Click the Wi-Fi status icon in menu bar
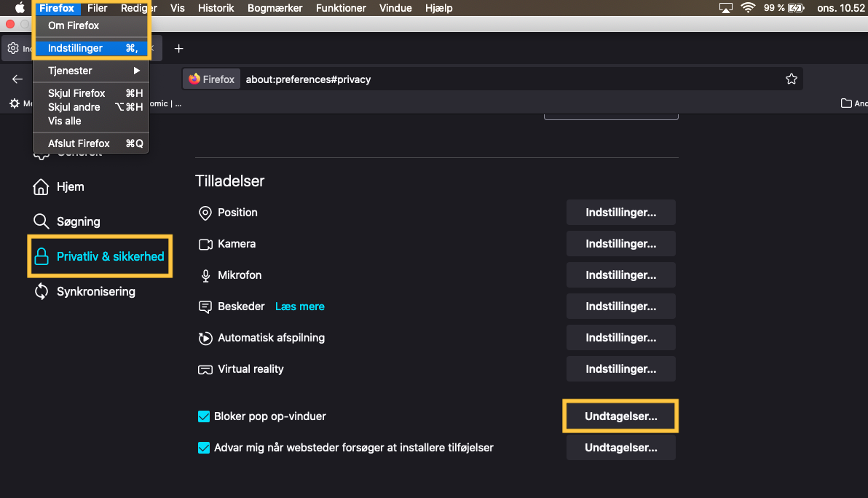 (x=748, y=8)
